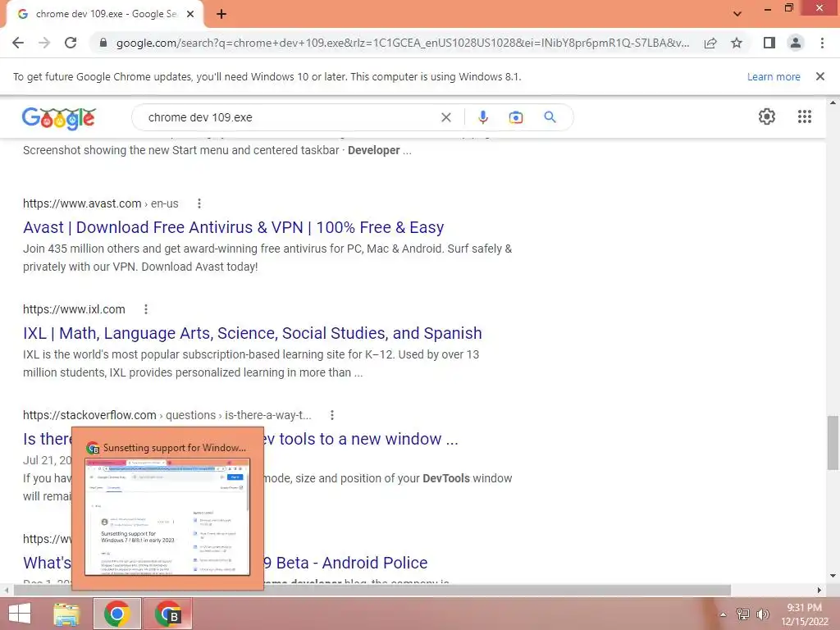Focus the address bar URL

[402, 43]
